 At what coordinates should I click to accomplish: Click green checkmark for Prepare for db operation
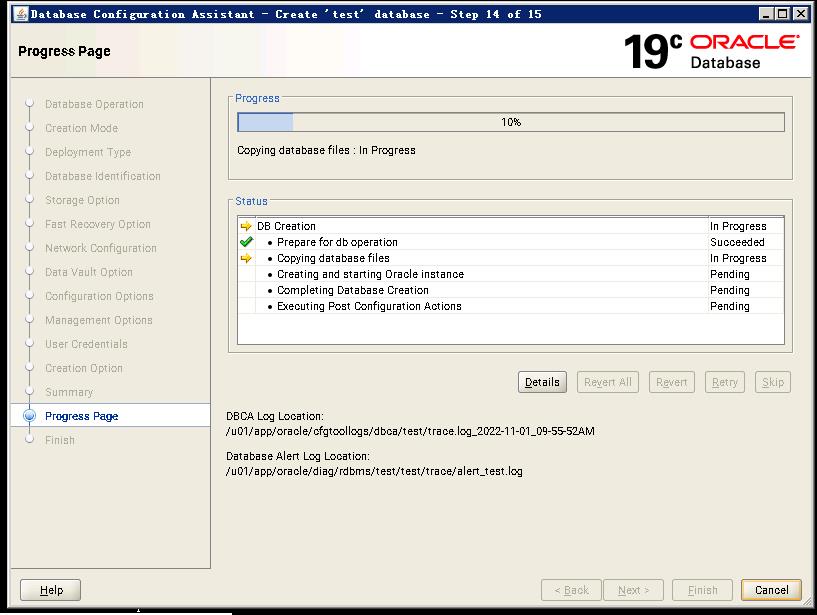[246, 242]
